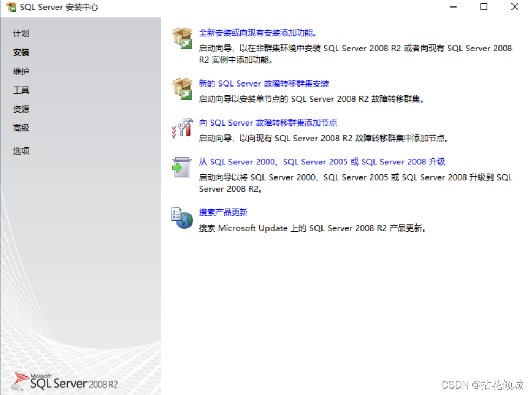Click description 启动向导以安装单节点的 SQL Server 2008 R2
The height and width of the screenshot is (395, 532).
(311, 99)
